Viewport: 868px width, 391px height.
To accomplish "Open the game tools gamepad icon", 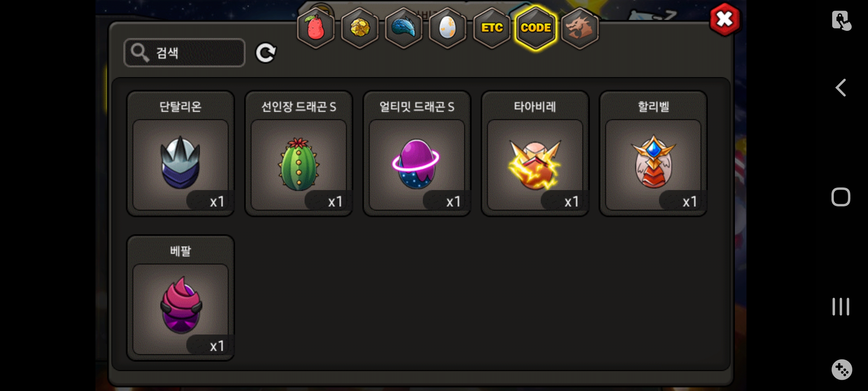I will click(x=841, y=369).
